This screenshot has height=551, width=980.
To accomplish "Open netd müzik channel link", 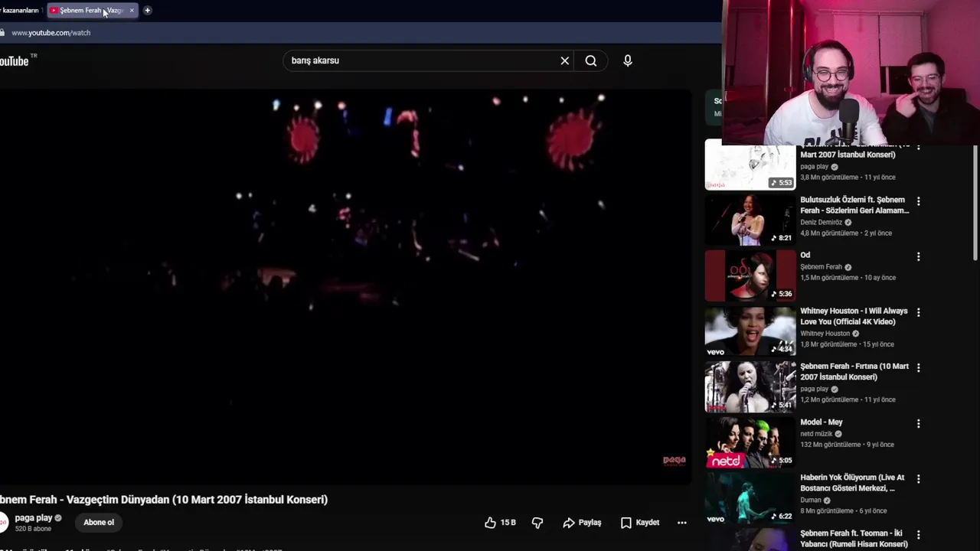I will (816, 434).
